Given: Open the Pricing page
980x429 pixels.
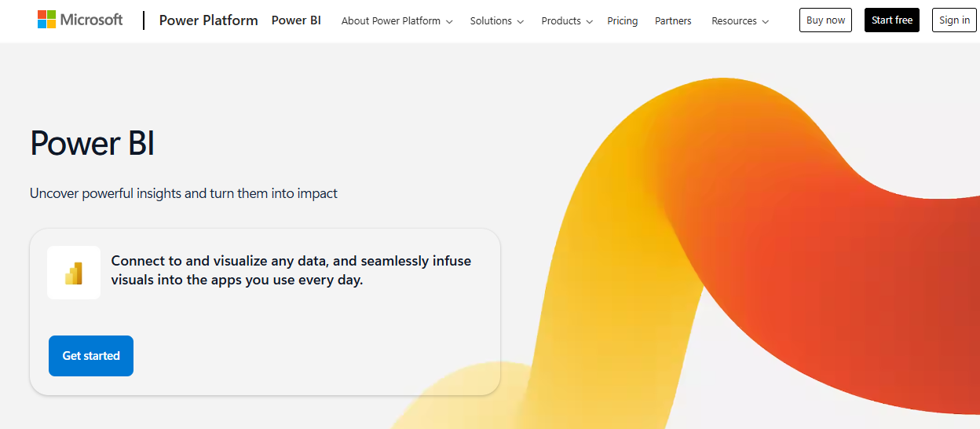Looking at the screenshot, I should [623, 20].
